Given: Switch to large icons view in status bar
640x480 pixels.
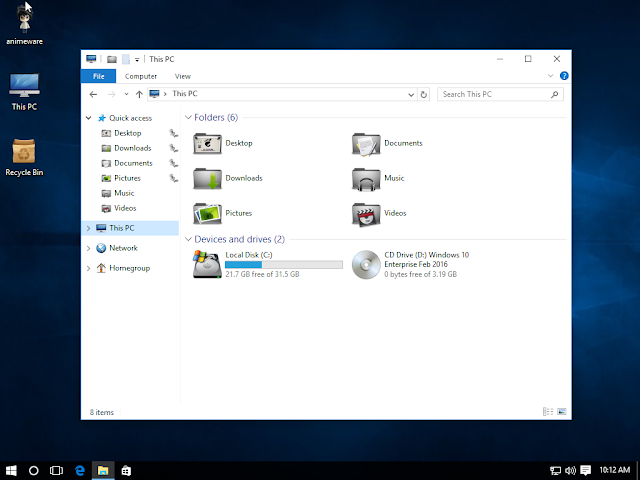Looking at the screenshot, I should pyautogui.click(x=562, y=411).
